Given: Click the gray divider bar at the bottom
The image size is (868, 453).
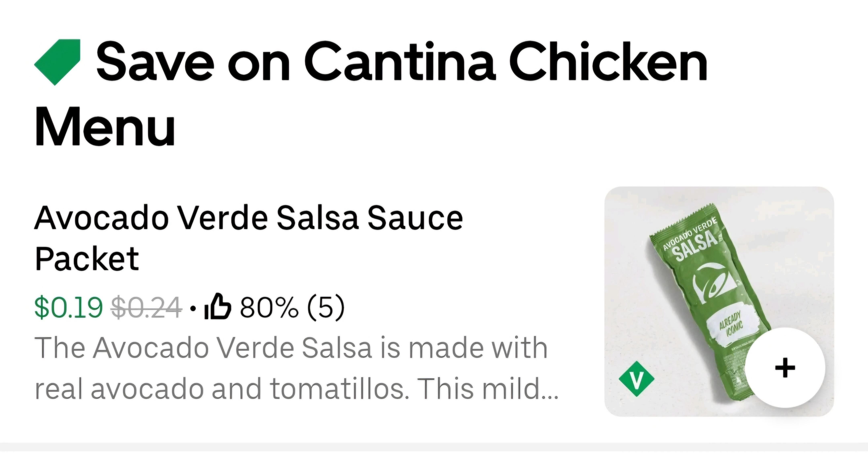Looking at the screenshot, I should click(434, 448).
